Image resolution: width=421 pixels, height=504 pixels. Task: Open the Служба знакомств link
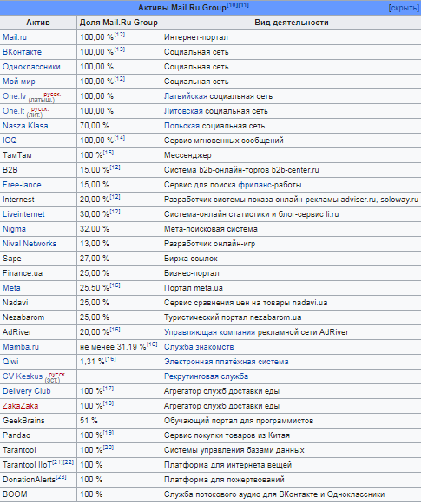(x=199, y=347)
